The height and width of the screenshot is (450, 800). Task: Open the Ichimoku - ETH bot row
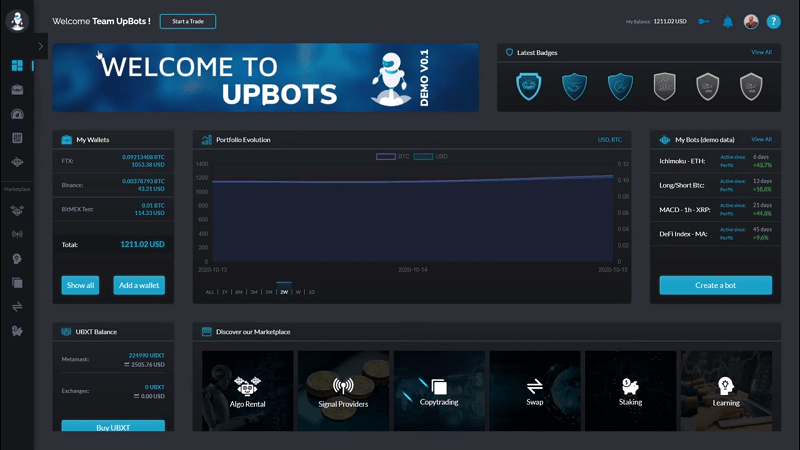pos(715,161)
